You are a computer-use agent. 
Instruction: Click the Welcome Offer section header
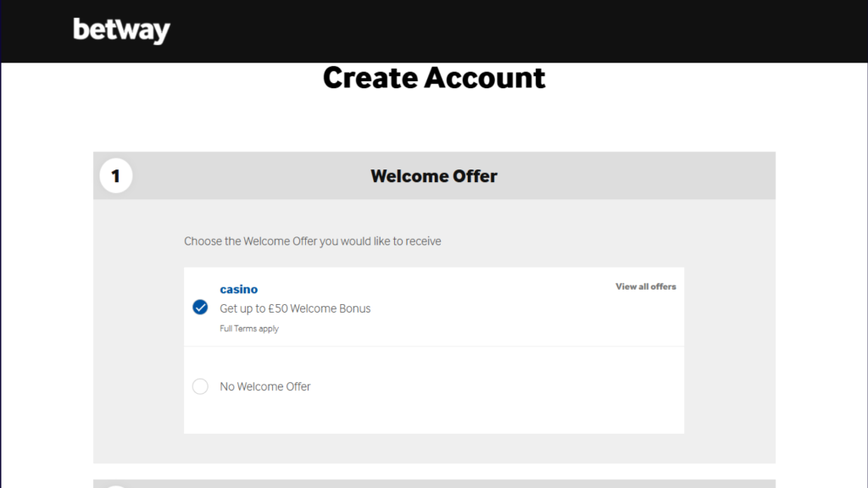[x=434, y=176]
